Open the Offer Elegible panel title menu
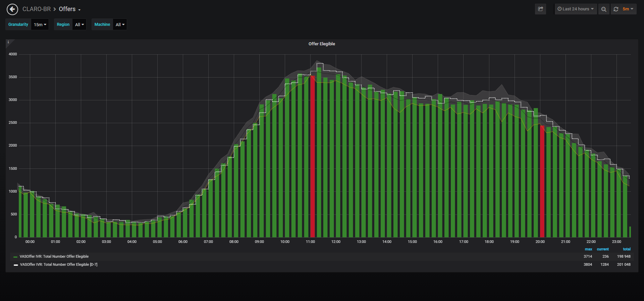This screenshot has height=301, width=644. coord(322,44)
